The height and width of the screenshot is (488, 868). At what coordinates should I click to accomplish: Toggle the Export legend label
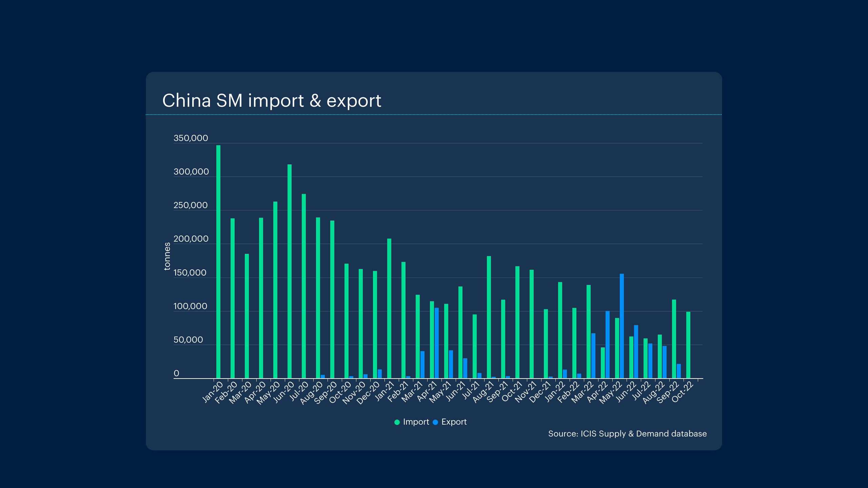pyautogui.click(x=454, y=422)
